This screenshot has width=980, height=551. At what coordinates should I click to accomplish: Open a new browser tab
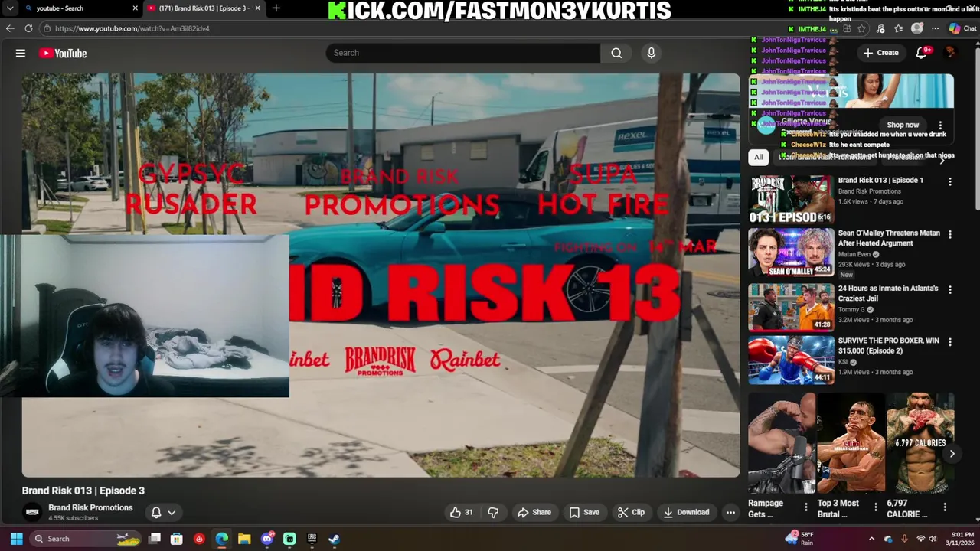(x=276, y=8)
